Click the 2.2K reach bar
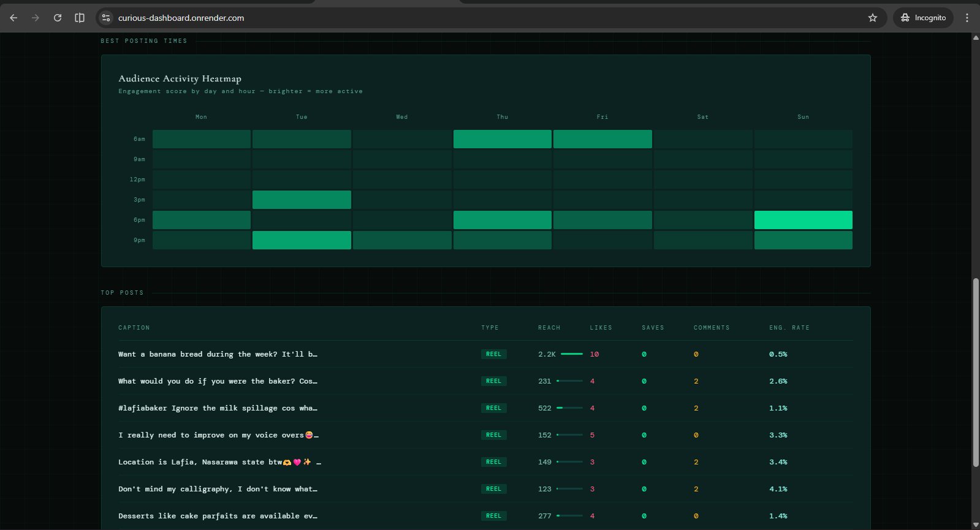 (571, 354)
